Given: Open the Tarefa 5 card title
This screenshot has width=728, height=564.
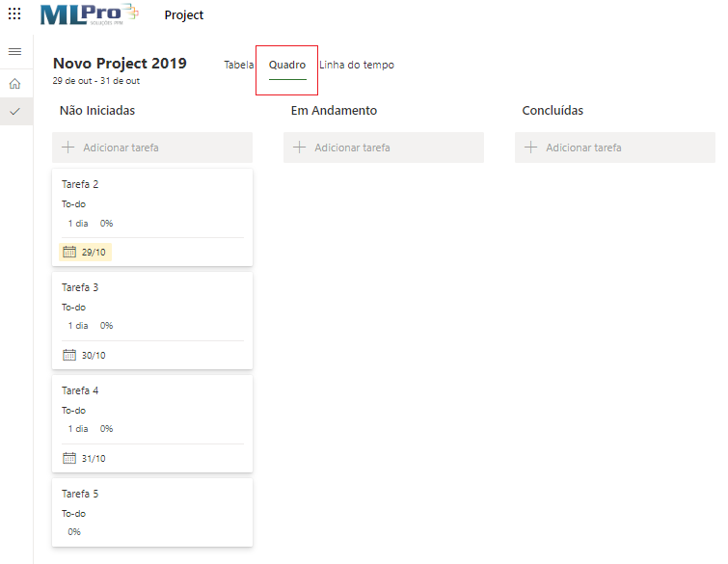Looking at the screenshot, I should (x=80, y=494).
